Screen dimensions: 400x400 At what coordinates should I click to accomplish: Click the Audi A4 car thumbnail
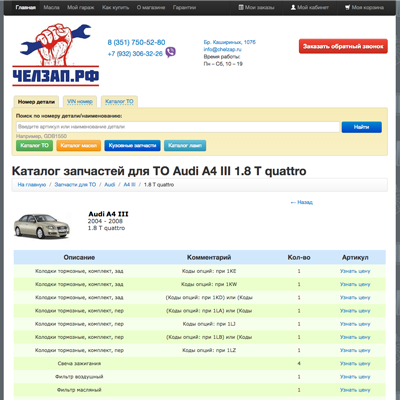coord(42,226)
